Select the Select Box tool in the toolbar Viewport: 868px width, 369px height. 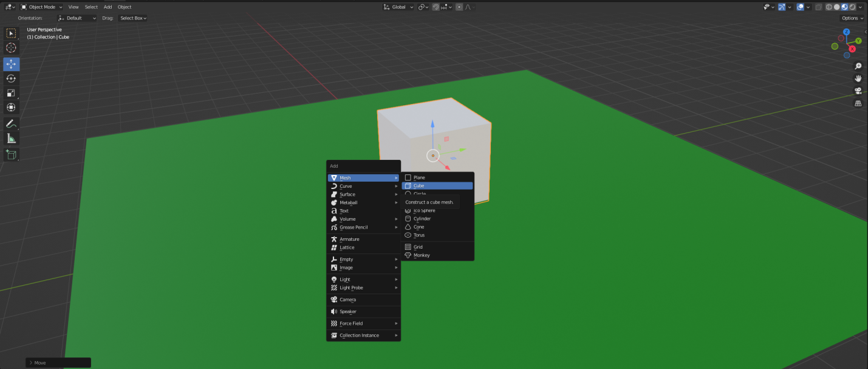coord(11,33)
